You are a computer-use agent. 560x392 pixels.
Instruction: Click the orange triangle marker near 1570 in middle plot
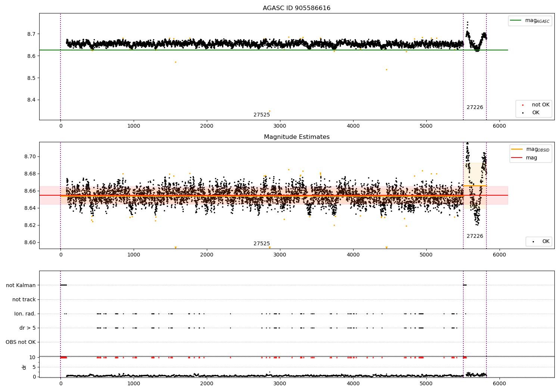tap(175, 248)
